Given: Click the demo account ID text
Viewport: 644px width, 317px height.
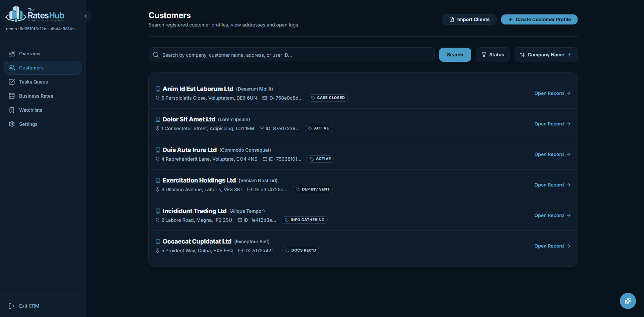Looking at the screenshot, I should click(42, 29).
